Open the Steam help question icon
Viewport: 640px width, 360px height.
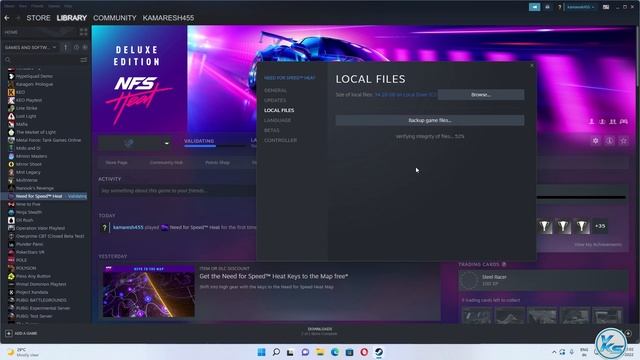pos(560,7)
